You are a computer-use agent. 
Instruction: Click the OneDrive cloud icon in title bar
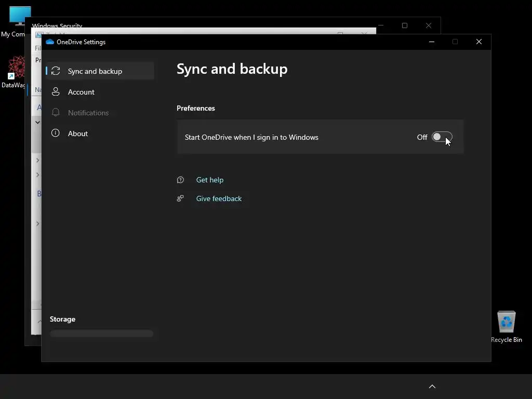[50, 42]
